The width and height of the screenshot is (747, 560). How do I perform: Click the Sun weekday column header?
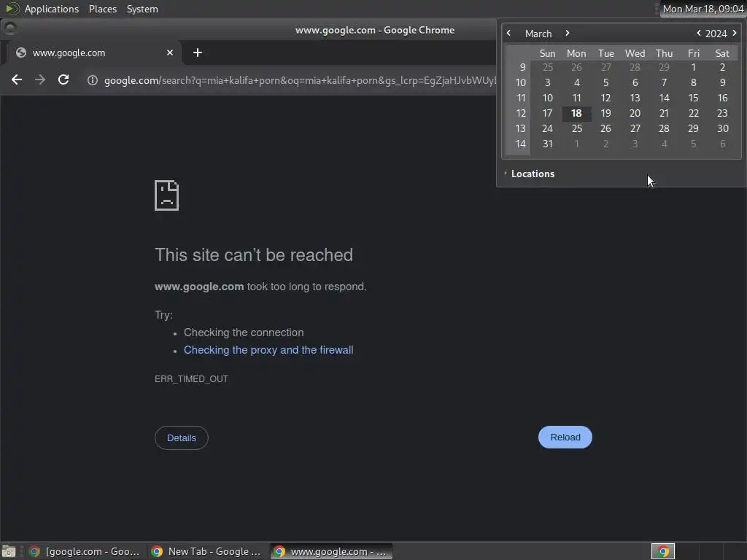pyautogui.click(x=547, y=53)
